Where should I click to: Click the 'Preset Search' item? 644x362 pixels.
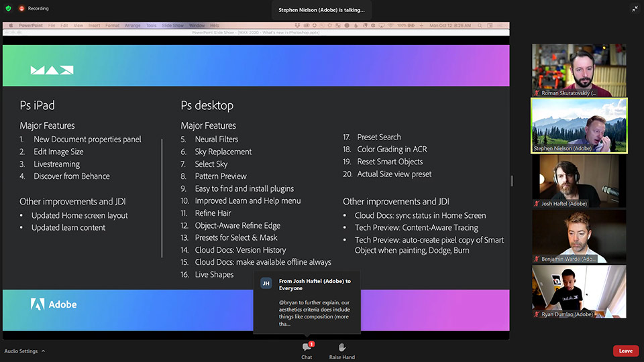pos(378,137)
